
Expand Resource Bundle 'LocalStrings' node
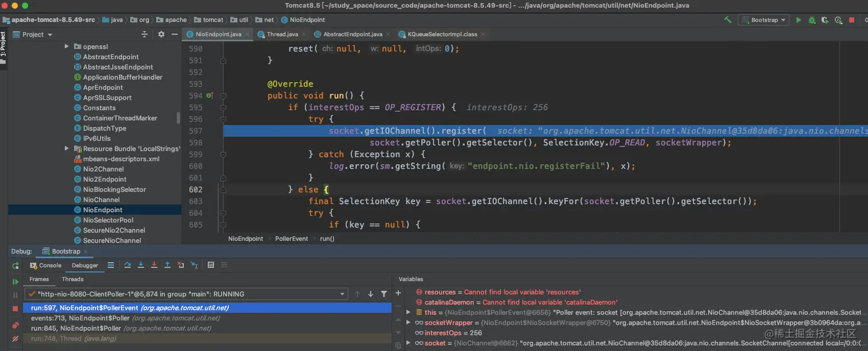coord(67,149)
